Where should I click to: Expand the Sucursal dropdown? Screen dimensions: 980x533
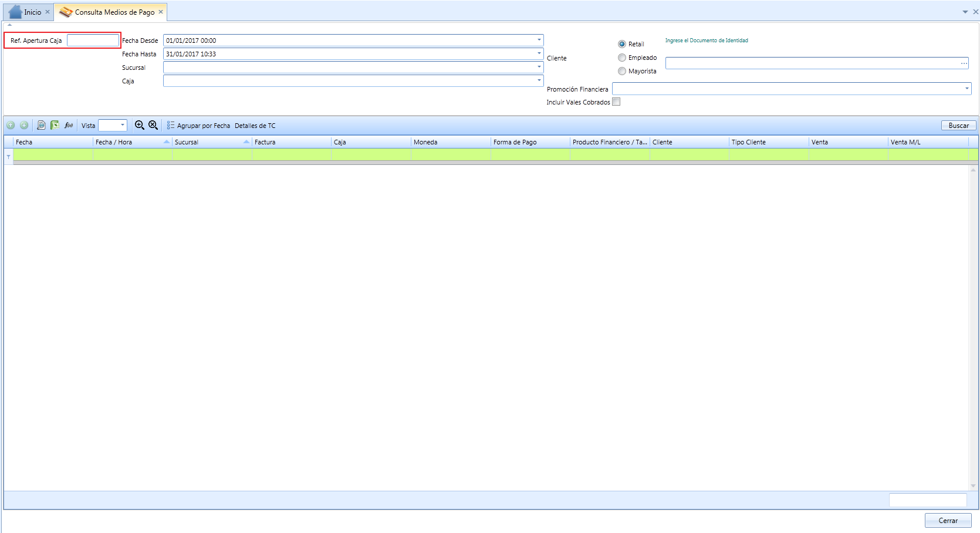[x=539, y=67]
